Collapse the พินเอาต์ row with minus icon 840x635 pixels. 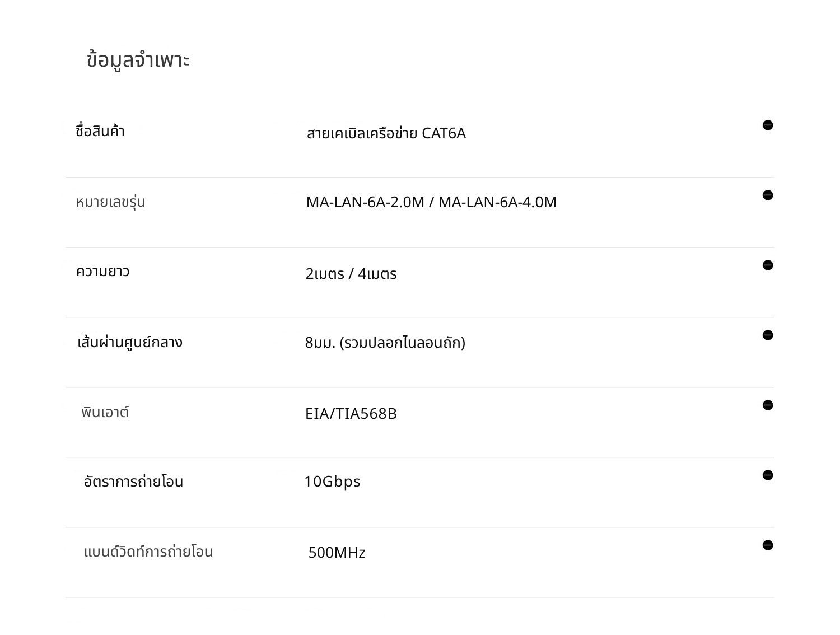(x=768, y=405)
